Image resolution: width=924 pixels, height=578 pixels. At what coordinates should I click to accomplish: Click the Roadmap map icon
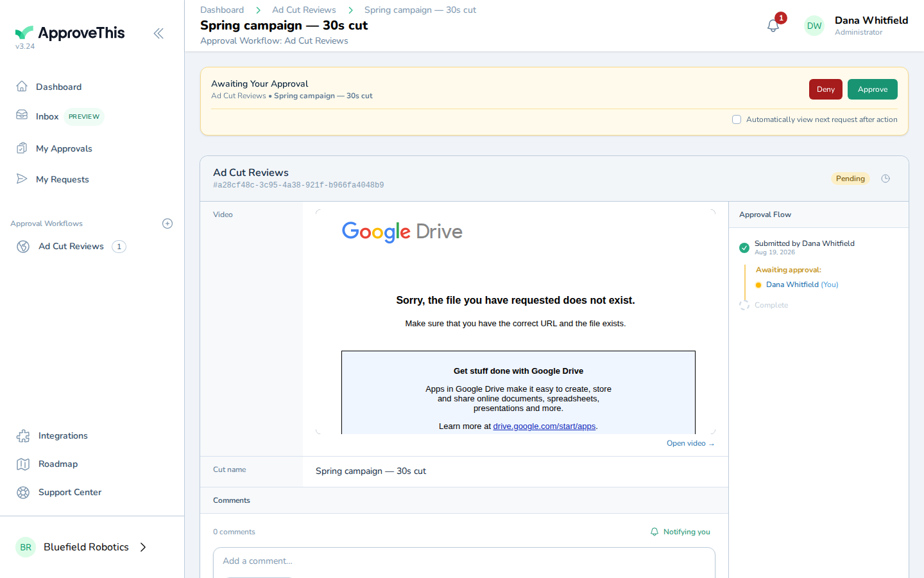click(23, 464)
